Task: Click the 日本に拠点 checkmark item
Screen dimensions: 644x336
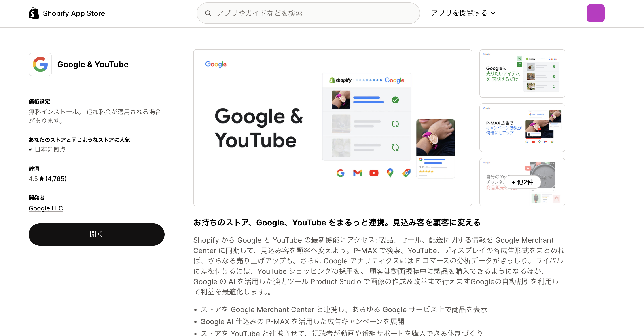Action: pos(47,149)
